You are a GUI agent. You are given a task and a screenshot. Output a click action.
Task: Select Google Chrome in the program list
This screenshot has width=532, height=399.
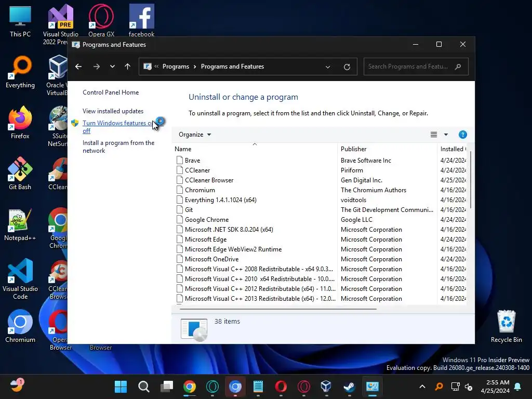[321, 220]
